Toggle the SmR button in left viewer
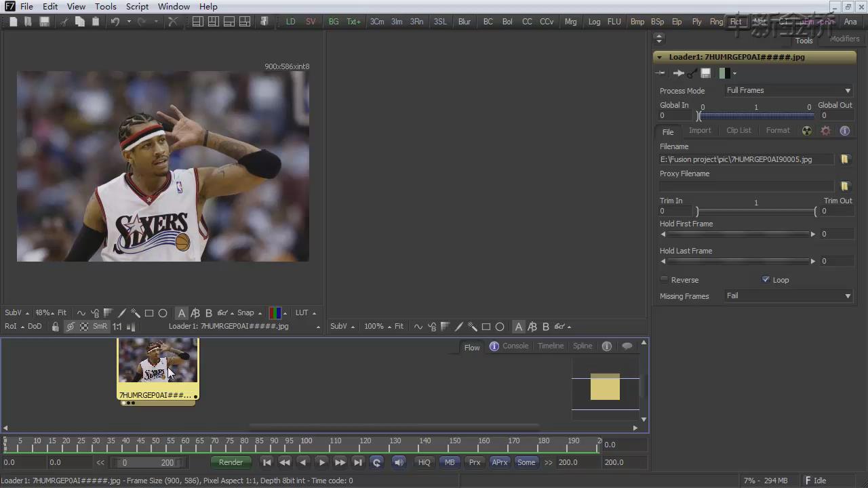Image resolution: width=868 pixels, height=488 pixels. (x=100, y=327)
